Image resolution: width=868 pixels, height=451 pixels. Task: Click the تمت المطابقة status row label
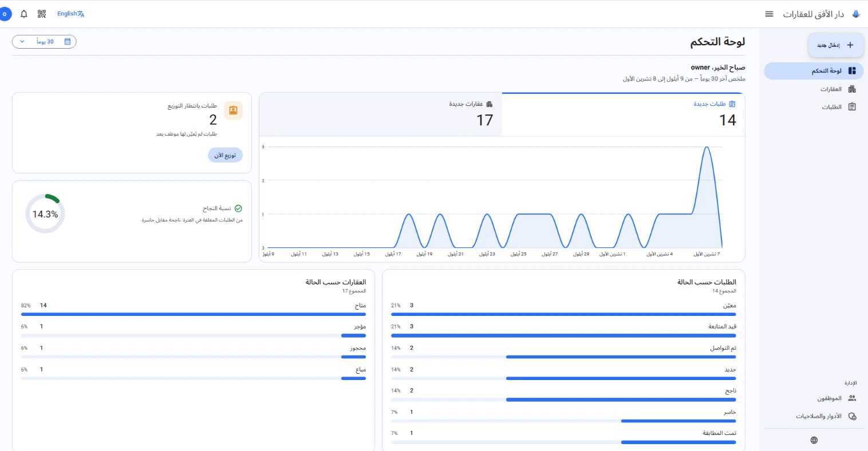coord(720,433)
